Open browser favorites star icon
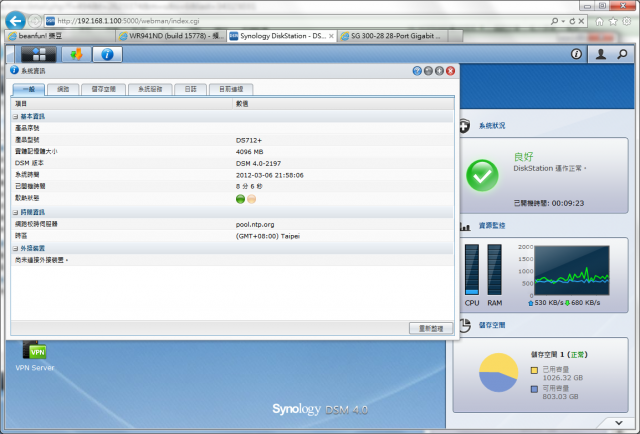This screenshot has height=434, width=640. [613, 21]
